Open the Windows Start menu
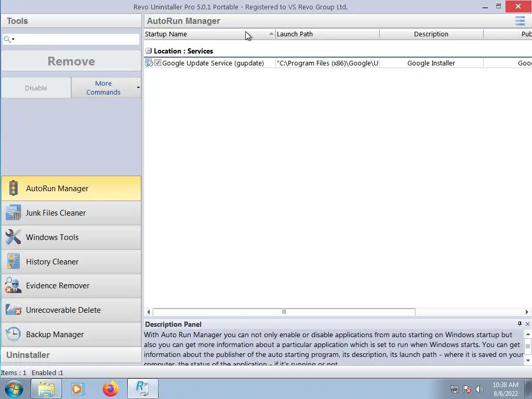Viewport: 532px width, 399px height. [x=14, y=389]
